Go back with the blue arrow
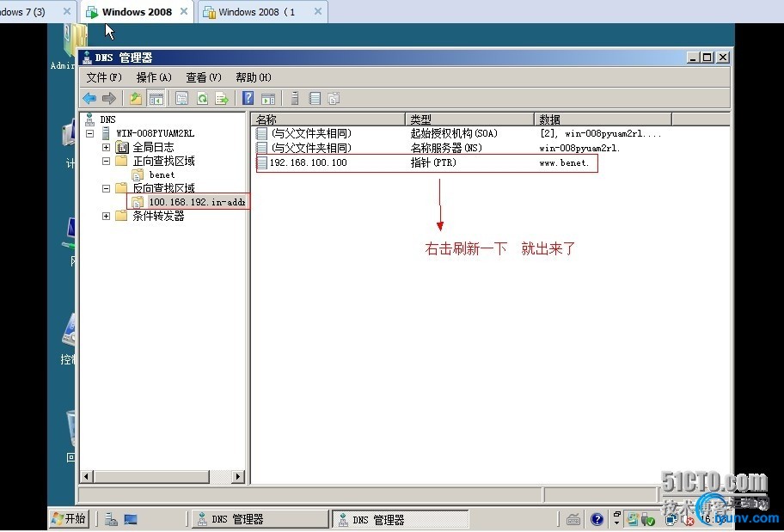Image resolution: width=784 pixels, height=532 pixels. [x=89, y=98]
